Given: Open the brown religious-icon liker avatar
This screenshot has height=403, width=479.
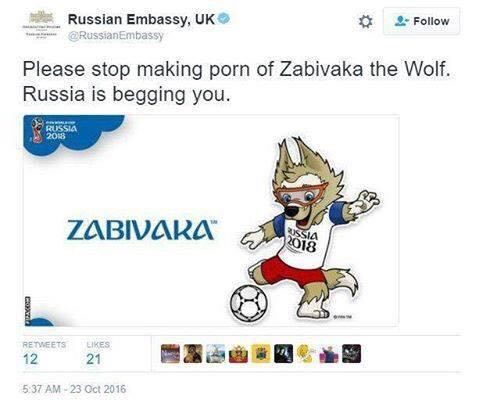Looking at the screenshot, I should (193, 354).
